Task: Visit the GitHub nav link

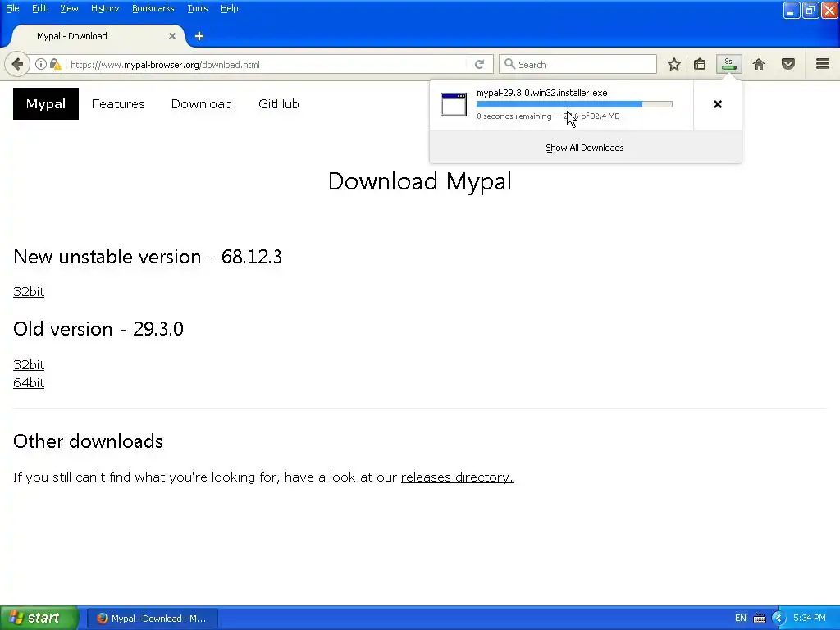Action: (279, 104)
